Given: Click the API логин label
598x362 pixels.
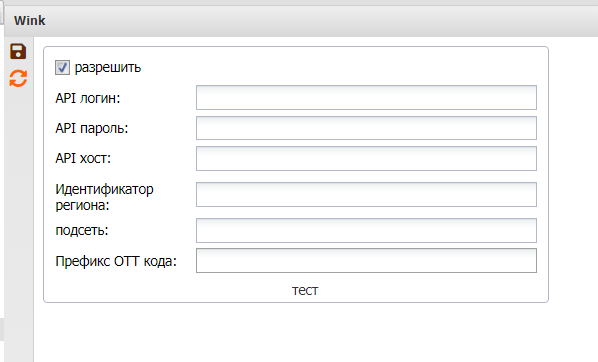Looking at the screenshot, I should coord(88,98).
